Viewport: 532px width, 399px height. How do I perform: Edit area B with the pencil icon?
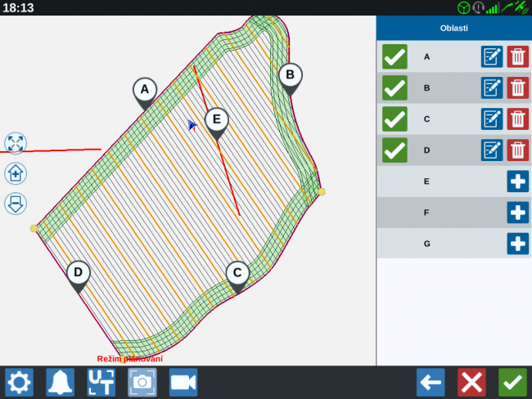(x=492, y=87)
